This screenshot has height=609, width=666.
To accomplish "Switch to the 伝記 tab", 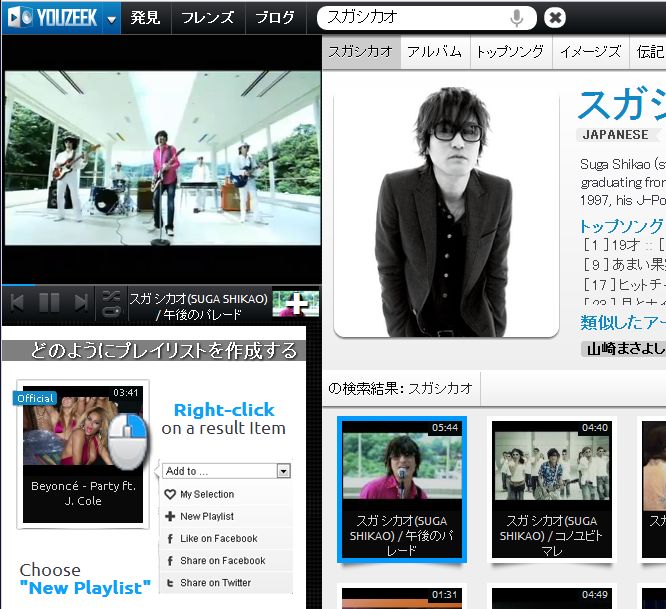I will coord(649,52).
